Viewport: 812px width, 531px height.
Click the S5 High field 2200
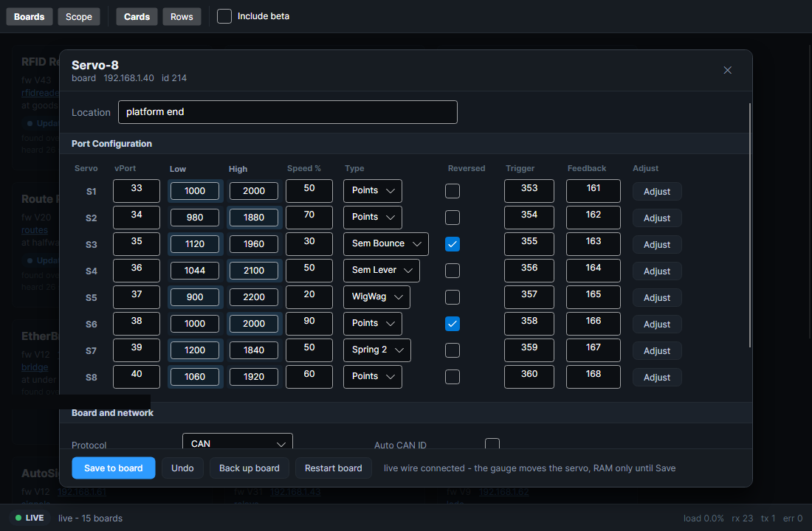point(254,297)
